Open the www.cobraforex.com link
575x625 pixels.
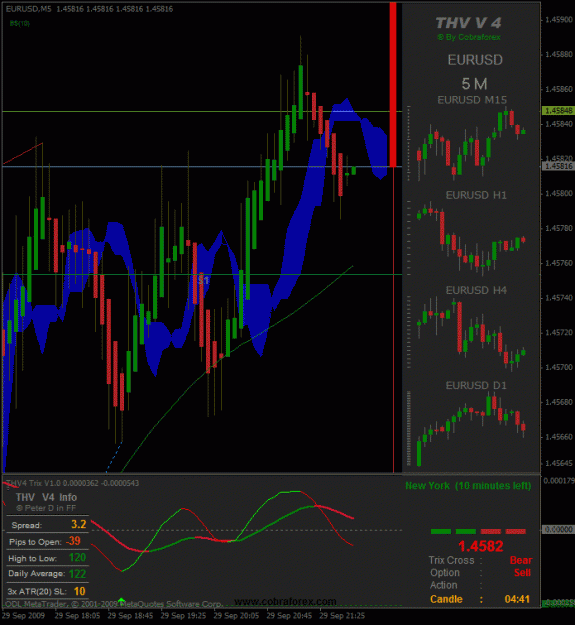(x=285, y=601)
